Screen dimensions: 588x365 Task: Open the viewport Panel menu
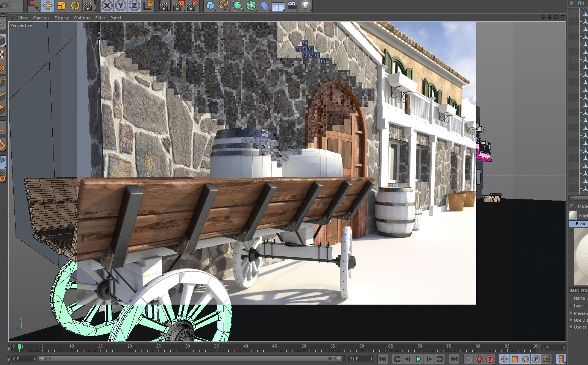coord(116,18)
